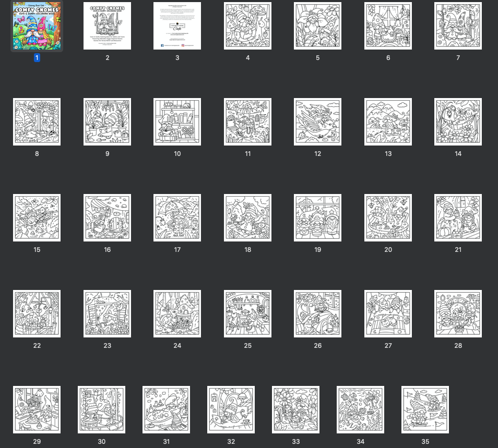Pick the page 12 bird coloring thumbnail
498x448 pixels.
[317, 122]
